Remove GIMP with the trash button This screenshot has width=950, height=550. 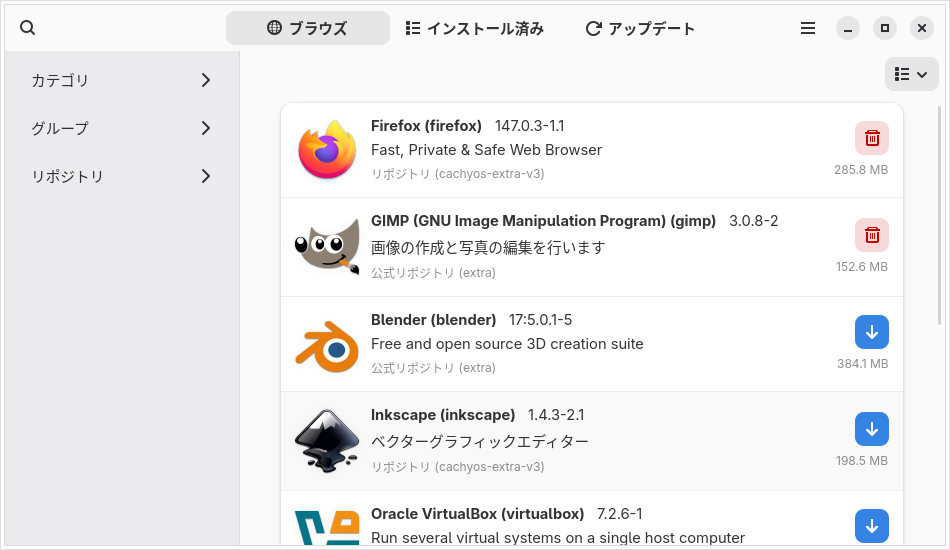pyautogui.click(x=872, y=235)
